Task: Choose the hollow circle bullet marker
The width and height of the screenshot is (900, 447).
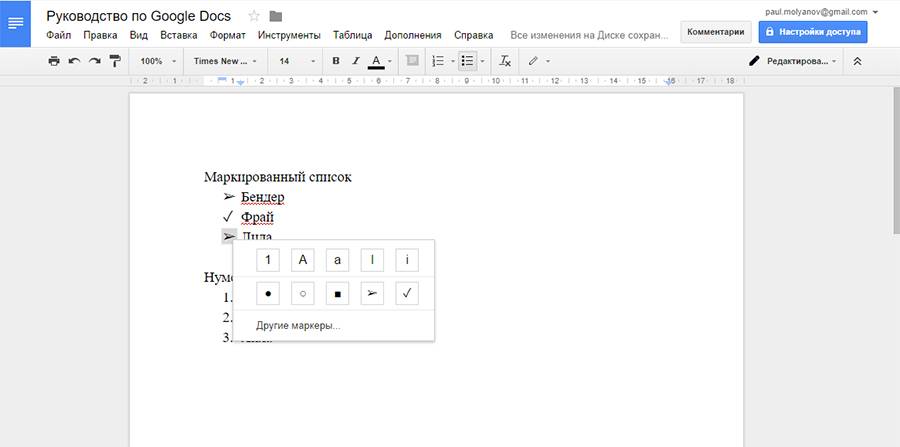Action: point(302,294)
